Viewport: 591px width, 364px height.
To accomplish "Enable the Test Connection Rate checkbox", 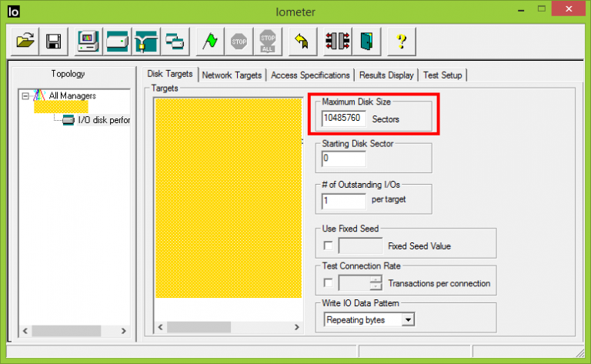I will point(329,283).
